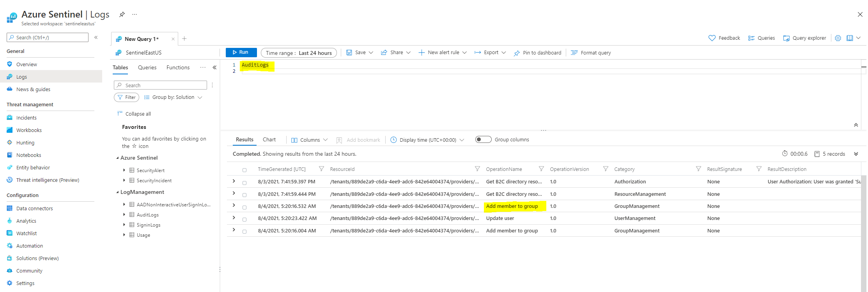Filter the ResourceId column

pos(477,169)
